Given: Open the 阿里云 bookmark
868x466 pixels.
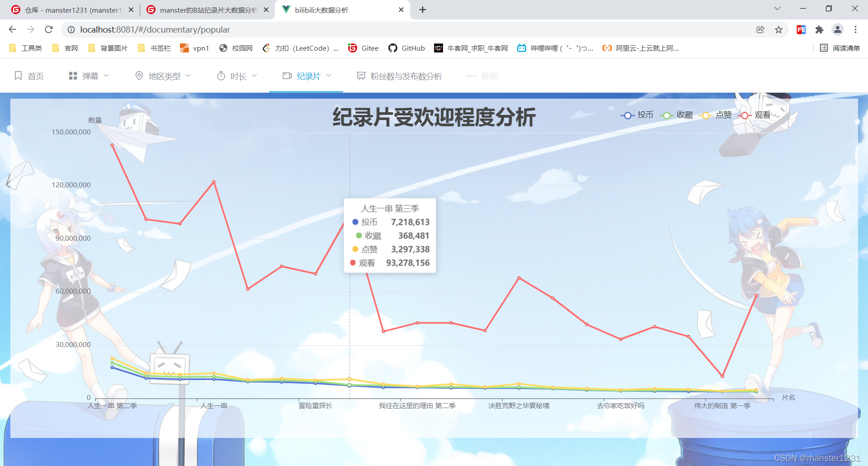Looking at the screenshot, I should [641, 48].
